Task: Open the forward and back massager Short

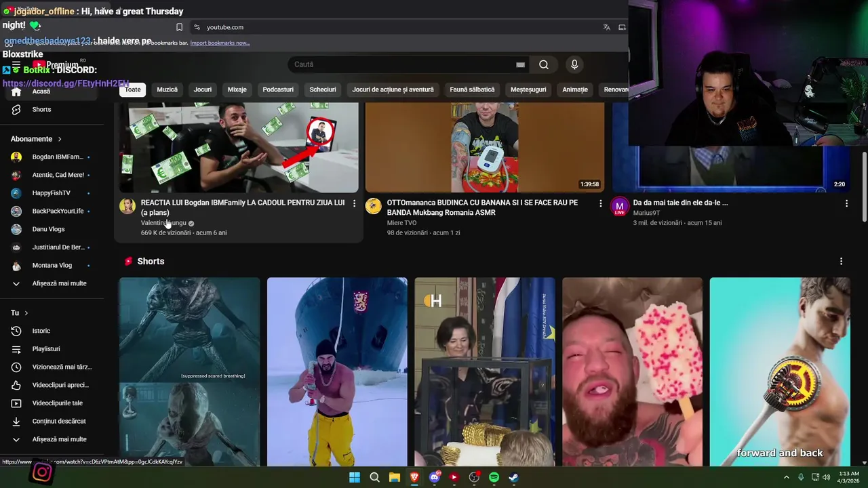Action: click(780, 371)
